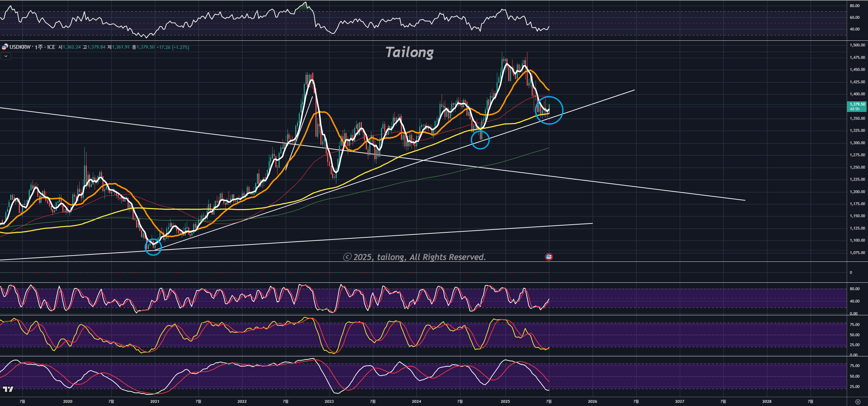
Task: Select the 2021 label on the time axis
Action: click(155, 401)
